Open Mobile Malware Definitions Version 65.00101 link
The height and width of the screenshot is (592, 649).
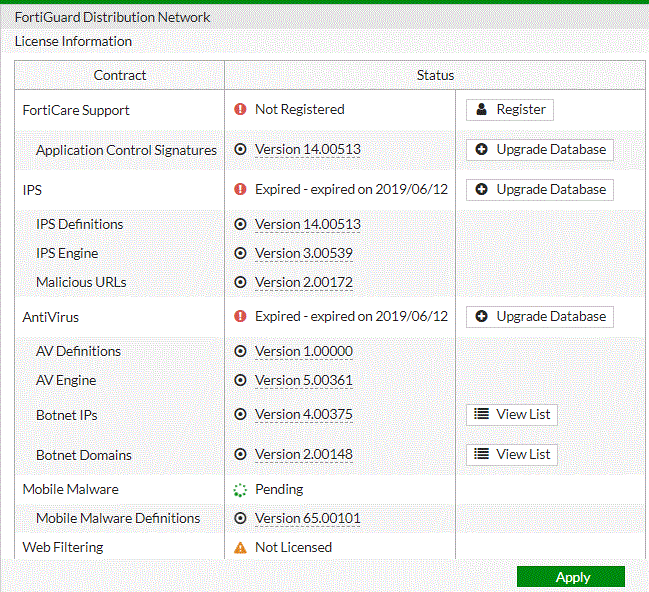[x=307, y=519]
